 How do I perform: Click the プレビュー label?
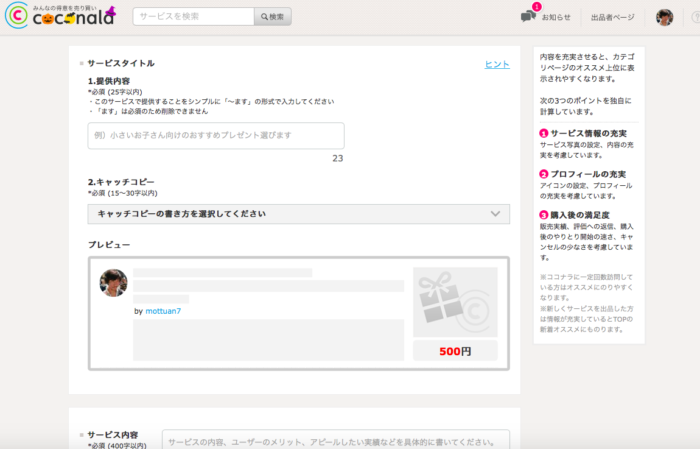109,245
